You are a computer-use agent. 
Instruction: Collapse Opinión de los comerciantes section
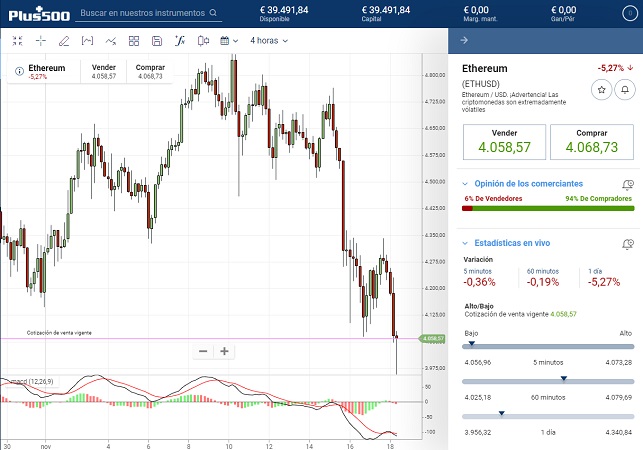pos(465,184)
